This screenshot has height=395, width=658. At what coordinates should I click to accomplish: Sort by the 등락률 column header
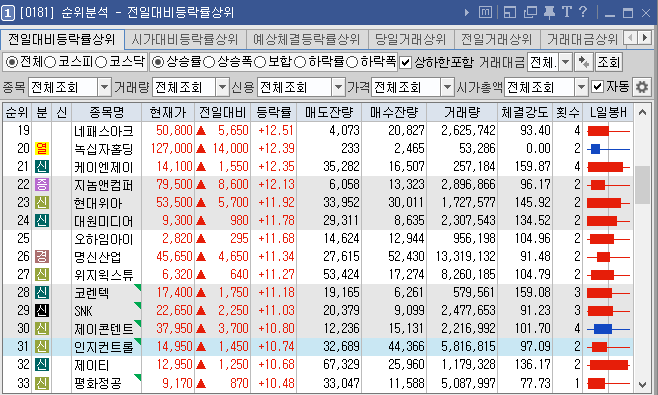pos(274,112)
